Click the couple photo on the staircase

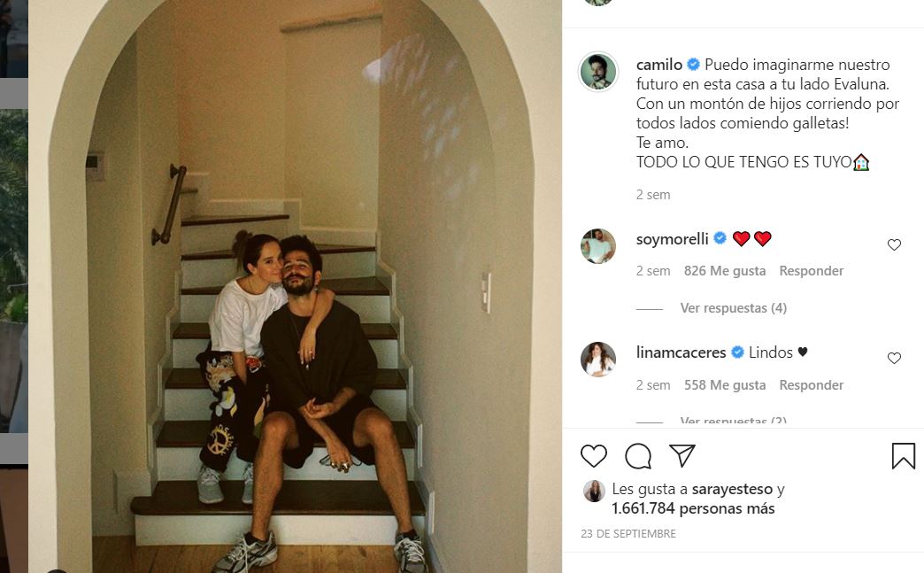point(295,287)
